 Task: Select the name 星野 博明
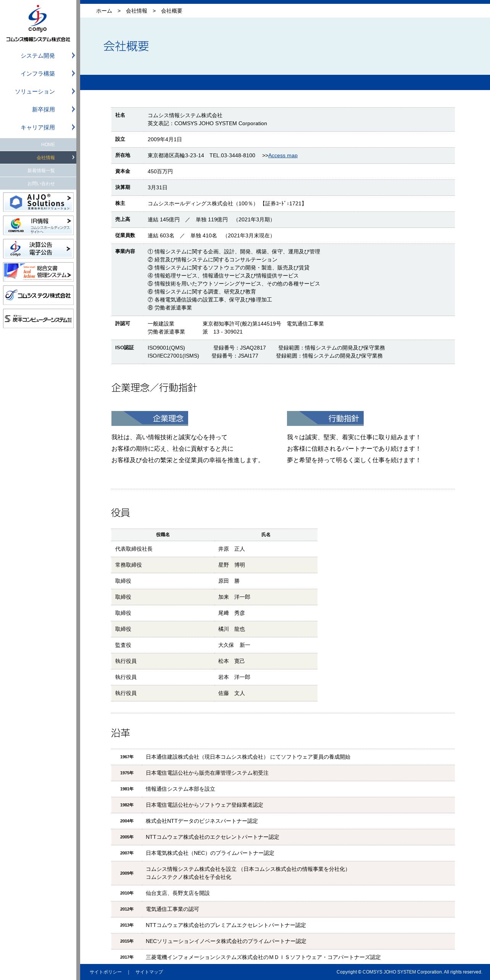(232, 565)
